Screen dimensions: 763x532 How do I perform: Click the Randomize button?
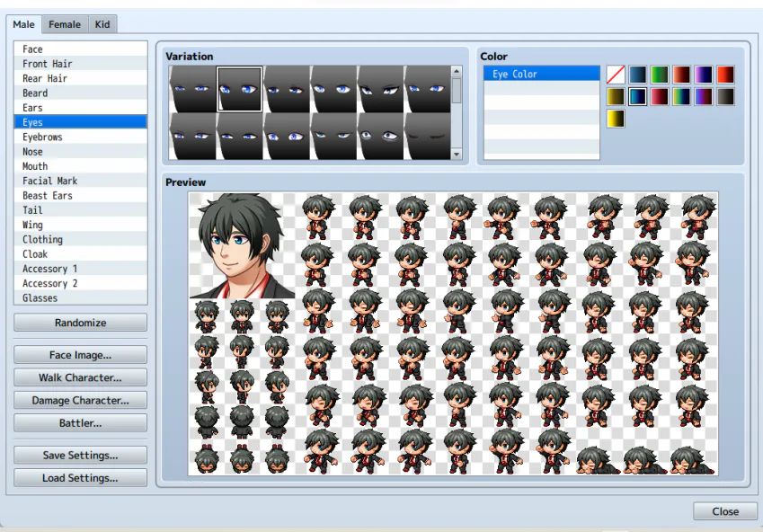click(80, 323)
